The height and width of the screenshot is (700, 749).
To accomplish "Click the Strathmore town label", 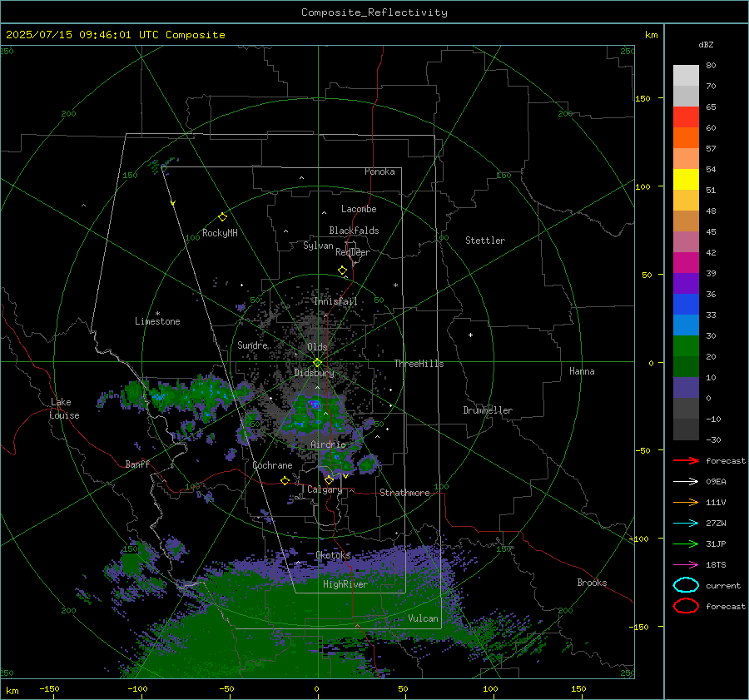I will click(x=404, y=493).
